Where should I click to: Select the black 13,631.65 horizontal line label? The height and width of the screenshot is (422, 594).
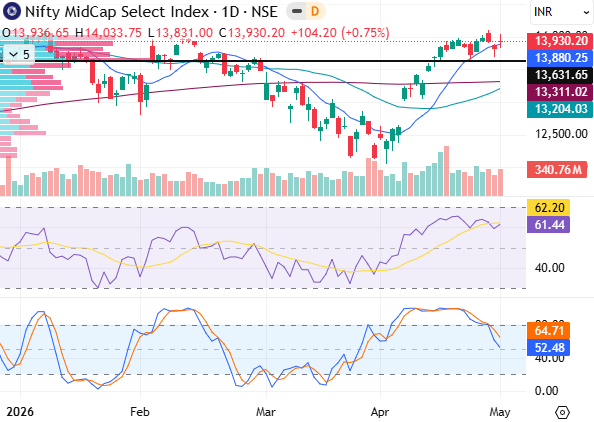point(560,75)
